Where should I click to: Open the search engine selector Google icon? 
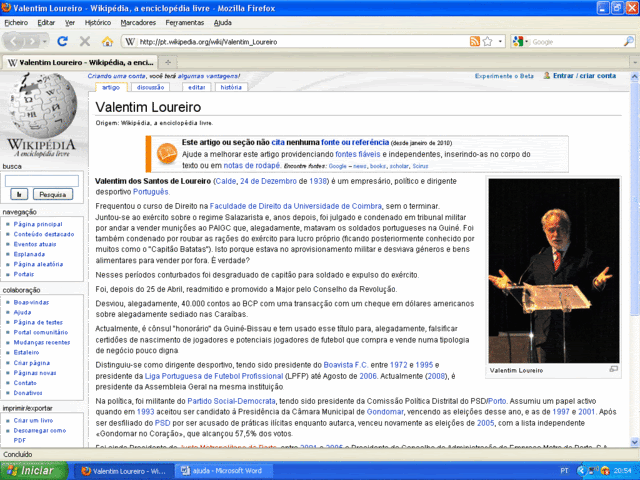(x=520, y=41)
